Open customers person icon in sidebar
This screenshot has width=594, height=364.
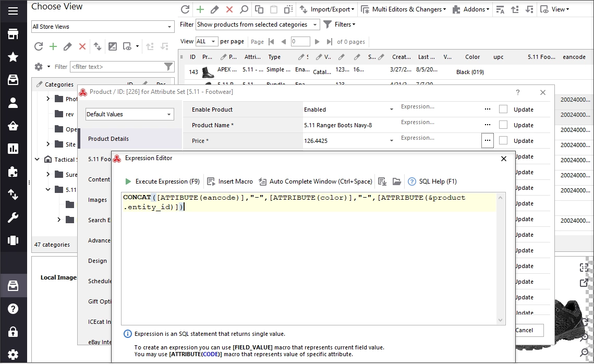(x=13, y=103)
